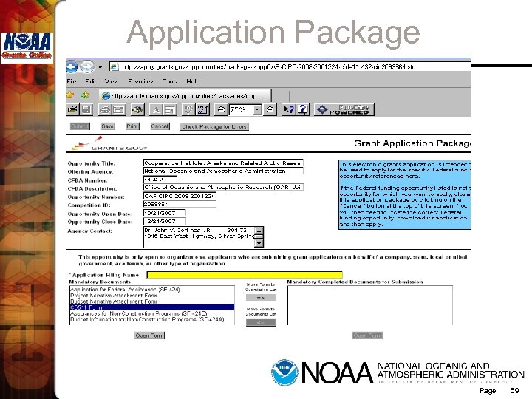
Task: Click the pointer help question icon
Action: [288, 109]
